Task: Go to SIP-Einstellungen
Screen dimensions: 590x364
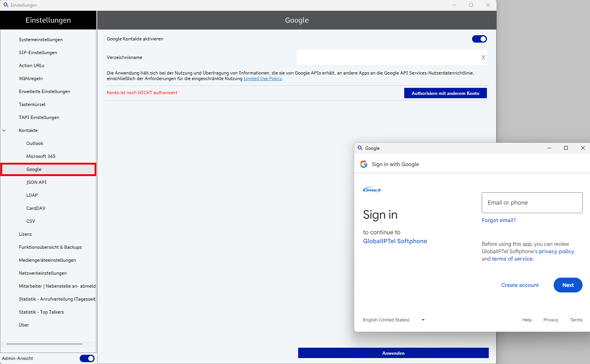Action: click(38, 53)
